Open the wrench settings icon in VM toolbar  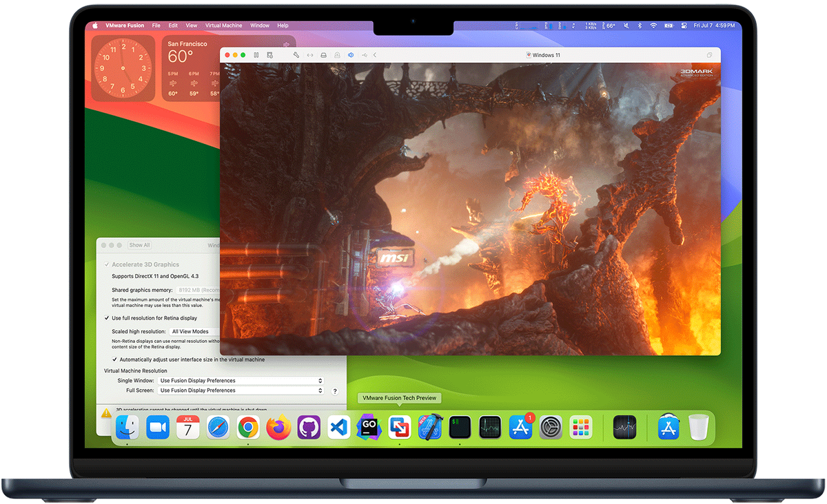coord(296,55)
